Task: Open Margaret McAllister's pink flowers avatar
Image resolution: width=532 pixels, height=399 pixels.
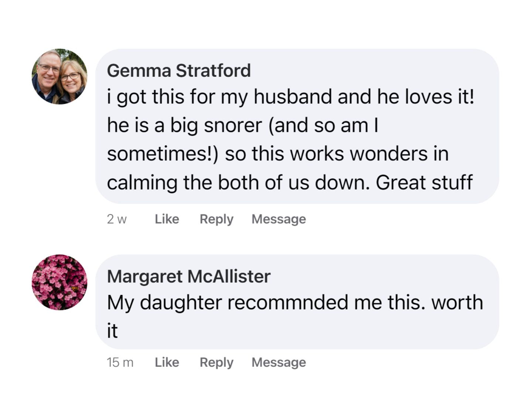Action: (59, 282)
